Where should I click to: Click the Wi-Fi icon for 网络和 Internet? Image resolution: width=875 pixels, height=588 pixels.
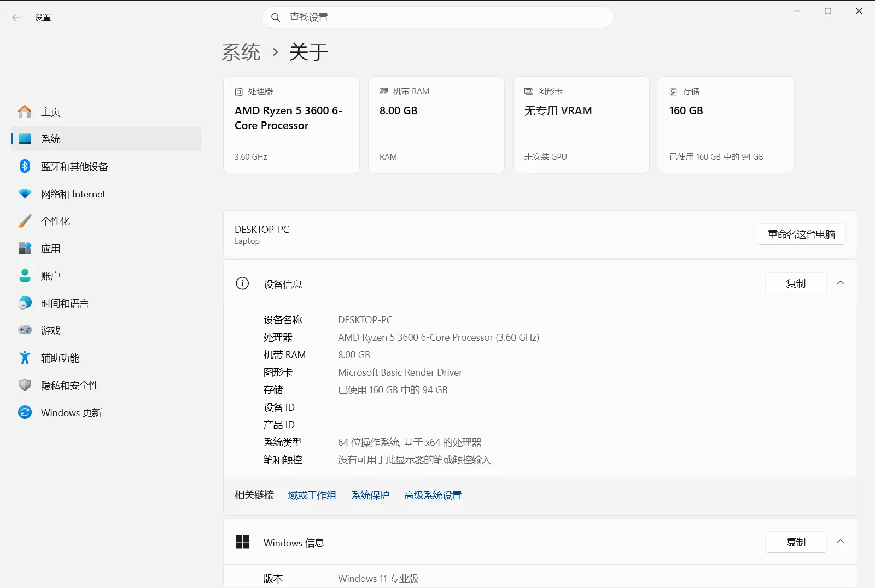tap(25, 194)
